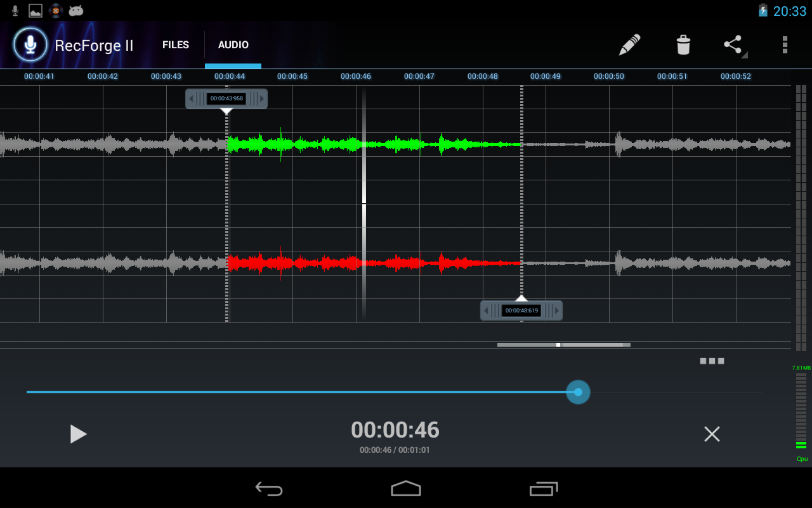Select the pencil edit tool
The height and width of the screenshot is (508, 812).
point(628,44)
